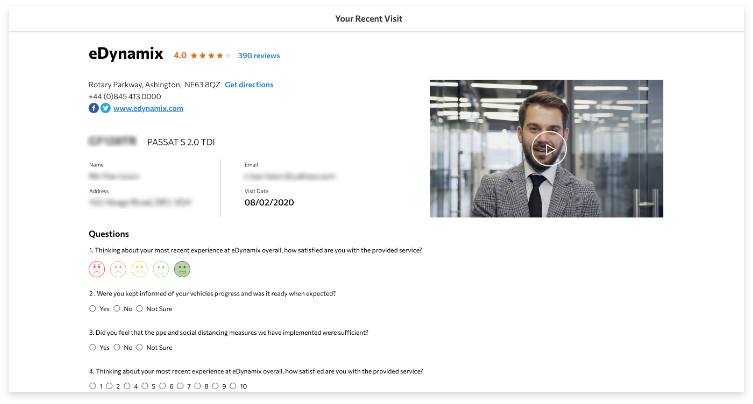753x404 pixels.
Task: Click the Questions section heading
Action: [109, 234]
